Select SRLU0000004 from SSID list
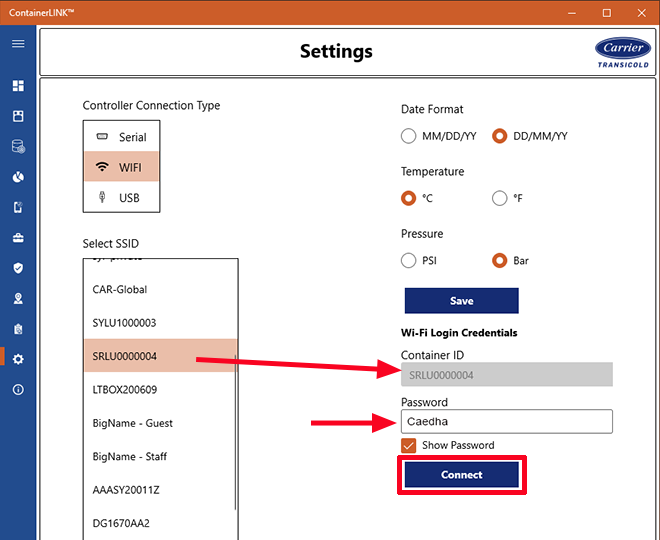660x540 pixels. tap(161, 356)
